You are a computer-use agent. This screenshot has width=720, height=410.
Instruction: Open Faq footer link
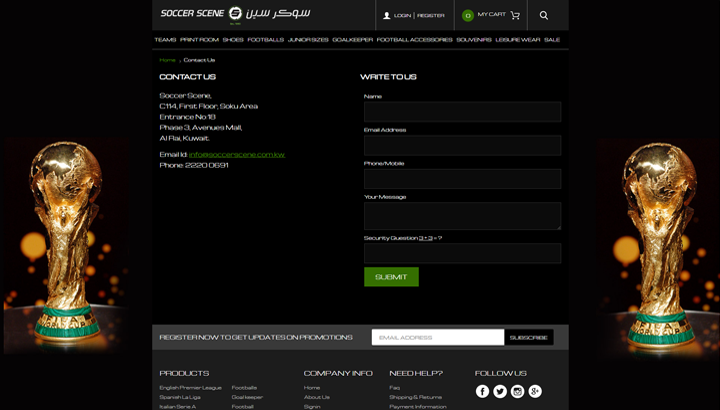coord(394,388)
